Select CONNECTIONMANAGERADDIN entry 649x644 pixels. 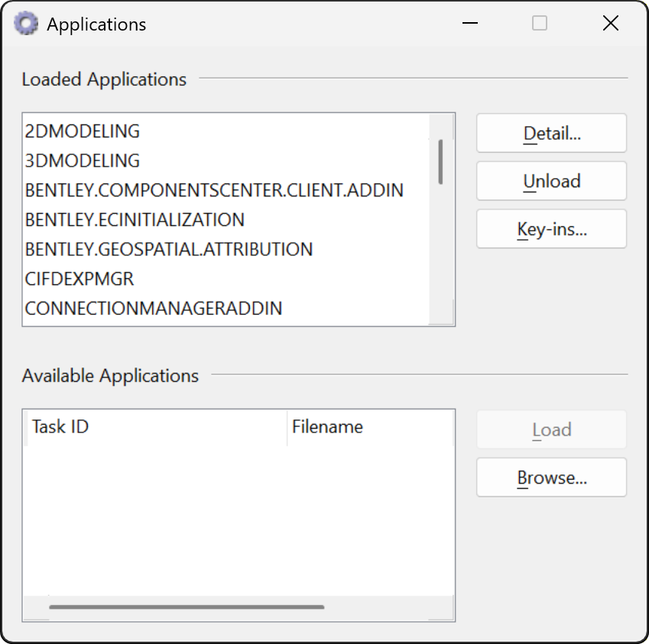(x=226, y=309)
